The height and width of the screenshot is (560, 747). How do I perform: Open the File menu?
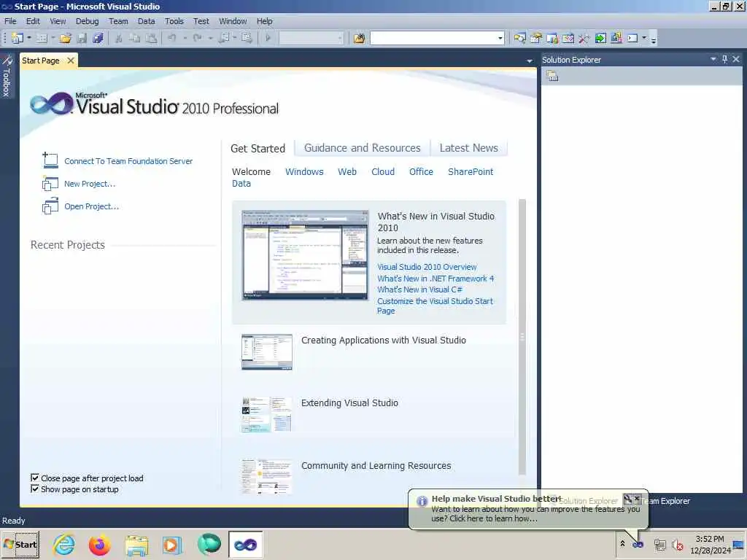[x=10, y=21]
